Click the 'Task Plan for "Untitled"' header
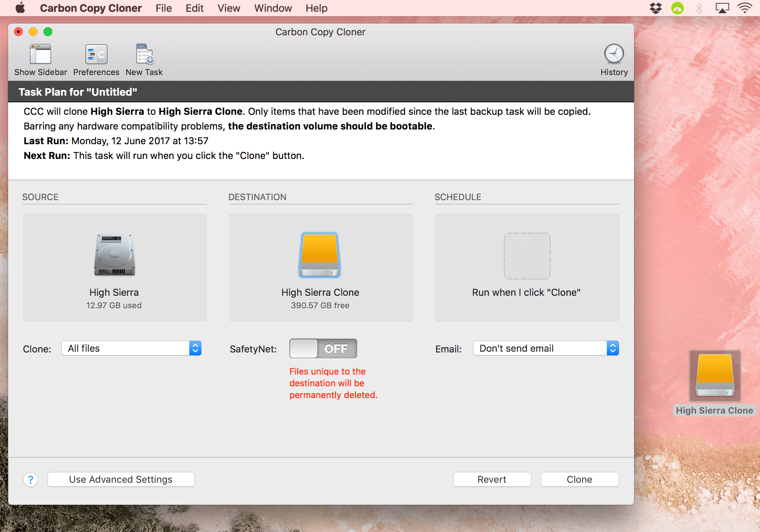The image size is (760, 532). click(78, 92)
